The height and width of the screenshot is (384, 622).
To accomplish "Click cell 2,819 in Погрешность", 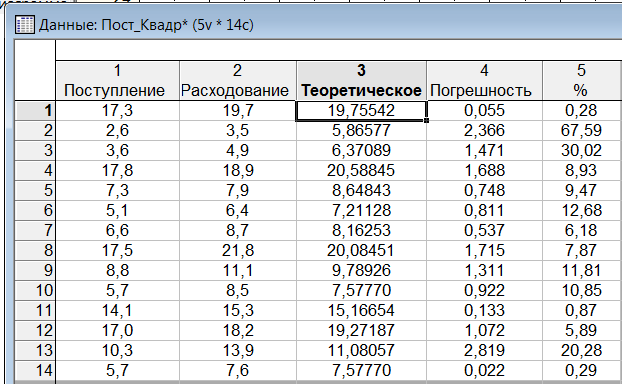I will pos(484,351).
